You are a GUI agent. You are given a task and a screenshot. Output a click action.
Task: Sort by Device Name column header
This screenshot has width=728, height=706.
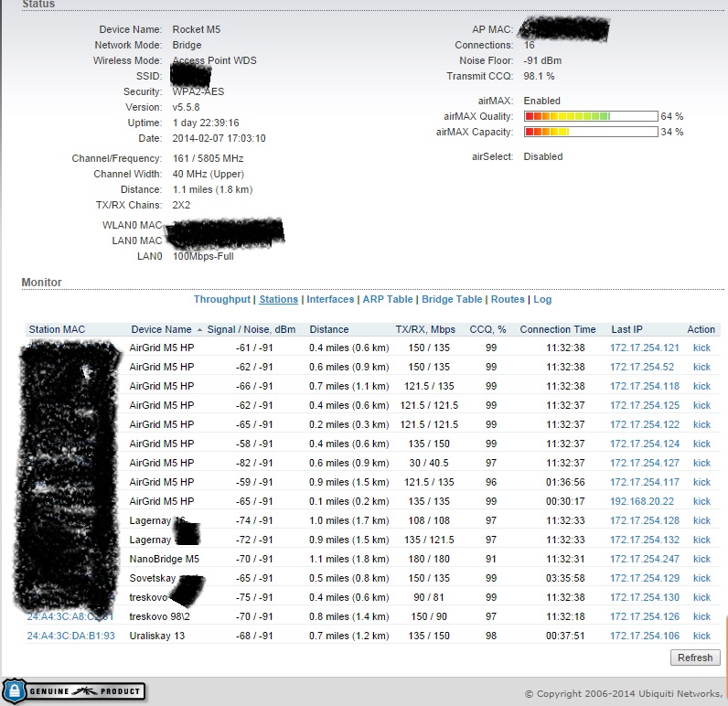click(x=161, y=329)
